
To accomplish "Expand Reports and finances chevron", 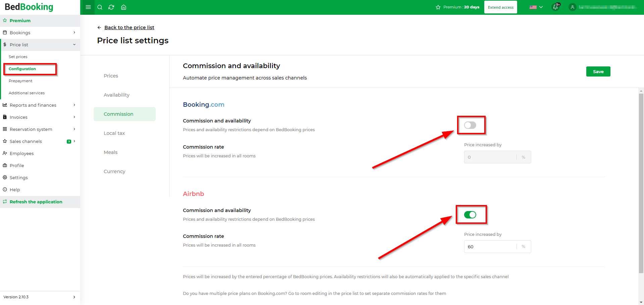I will click(74, 105).
